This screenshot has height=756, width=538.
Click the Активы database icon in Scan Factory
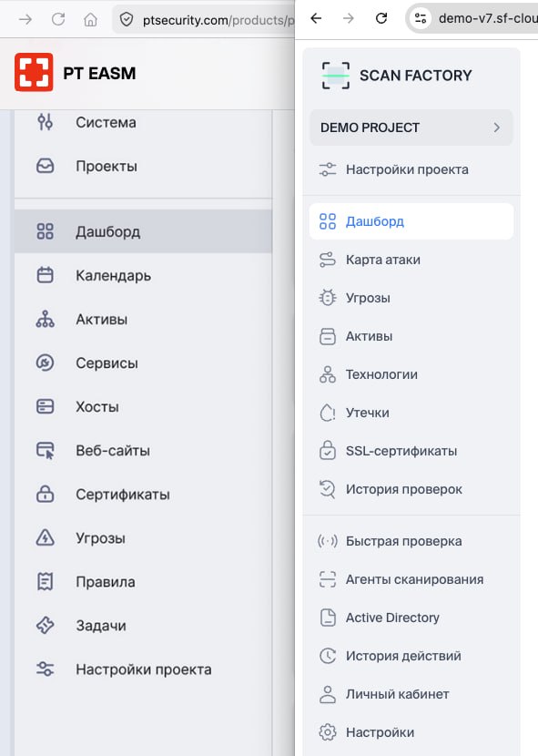[328, 336]
